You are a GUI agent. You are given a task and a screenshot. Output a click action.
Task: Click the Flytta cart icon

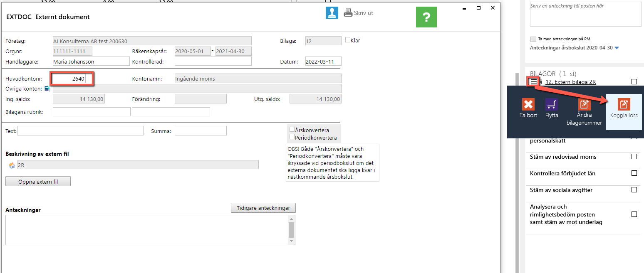coord(552,104)
